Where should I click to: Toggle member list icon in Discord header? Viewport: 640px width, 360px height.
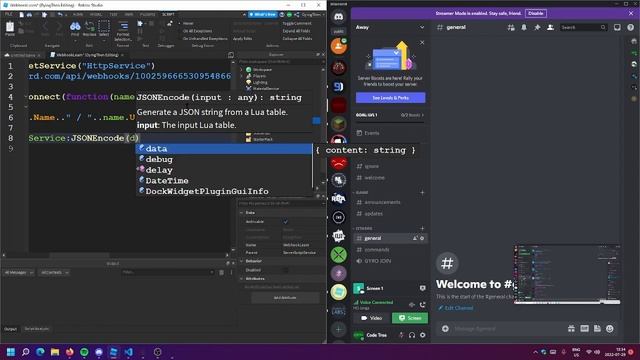click(x=550, y=27)
